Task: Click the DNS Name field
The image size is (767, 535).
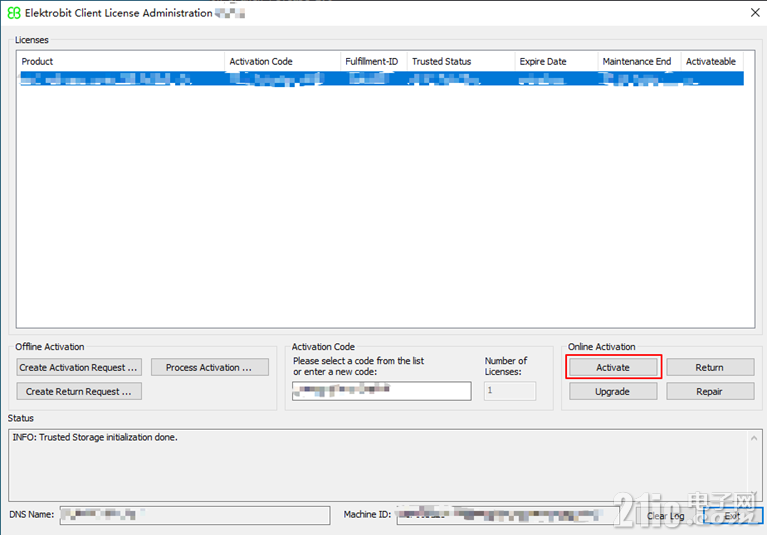Action: (195, 515)
